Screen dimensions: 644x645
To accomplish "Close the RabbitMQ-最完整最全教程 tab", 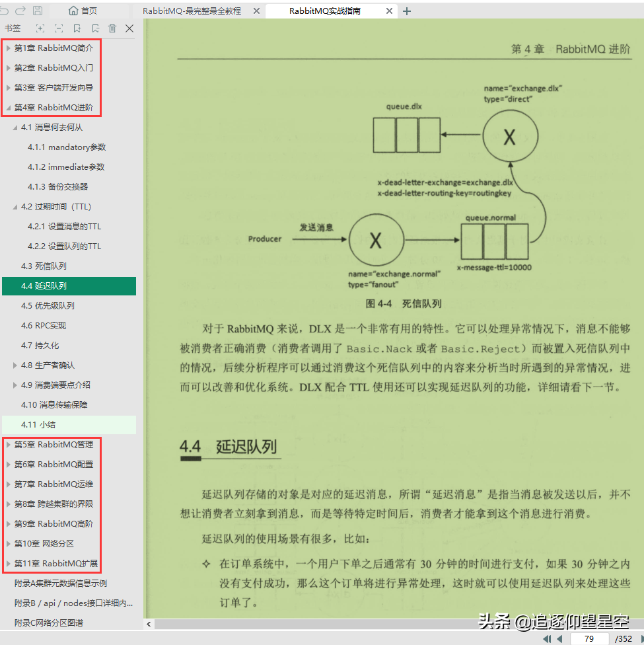I will tap(257, 11).
